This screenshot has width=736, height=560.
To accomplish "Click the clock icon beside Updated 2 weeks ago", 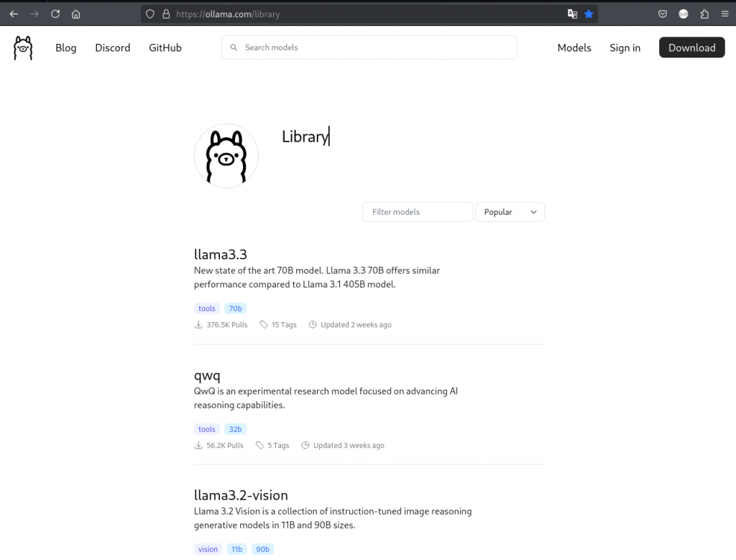I will coord(313,324).
